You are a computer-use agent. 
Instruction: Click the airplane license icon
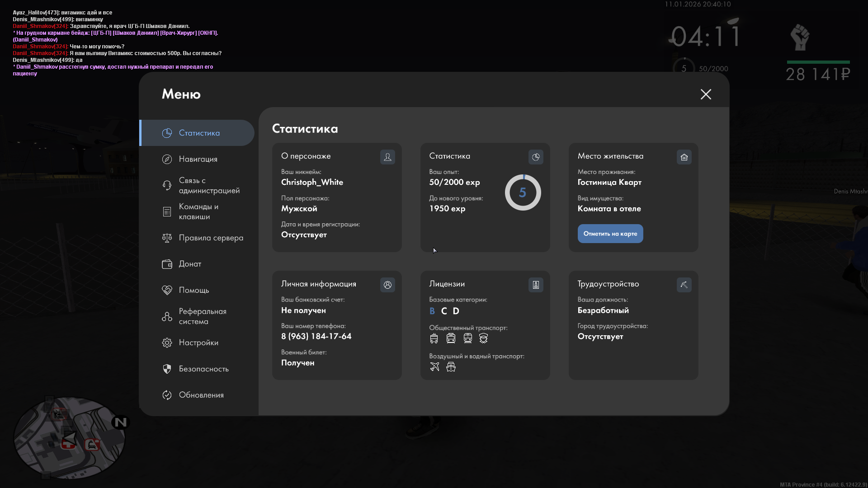434,367
